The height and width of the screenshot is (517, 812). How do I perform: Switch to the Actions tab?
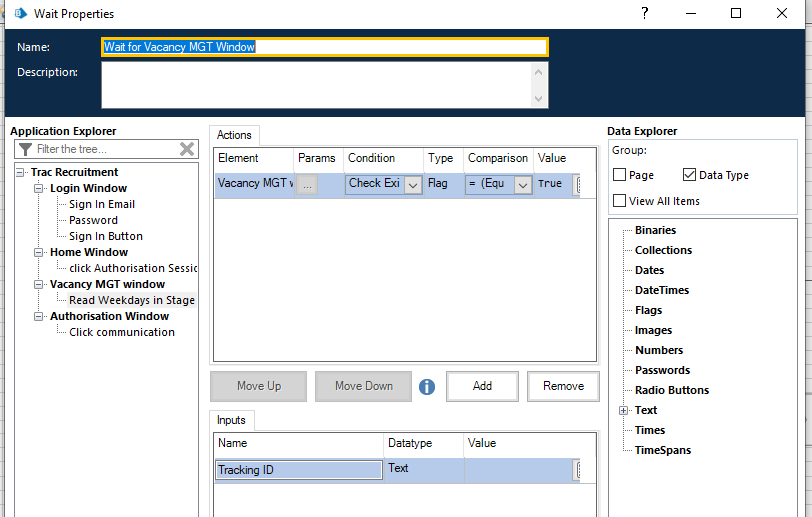[234, 135]
